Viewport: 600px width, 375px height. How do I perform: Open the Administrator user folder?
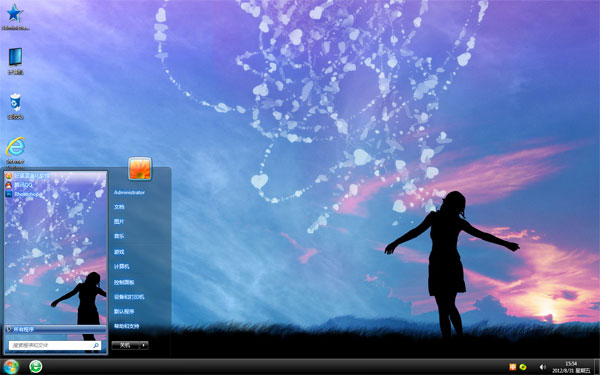129,192
